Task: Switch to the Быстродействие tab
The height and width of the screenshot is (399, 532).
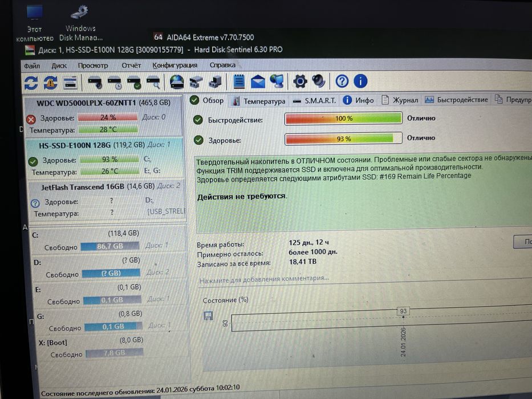Action: [456, 100]
